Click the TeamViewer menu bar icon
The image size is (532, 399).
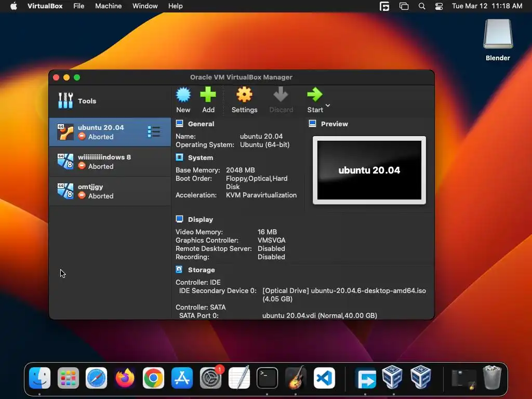coord(384,6)
